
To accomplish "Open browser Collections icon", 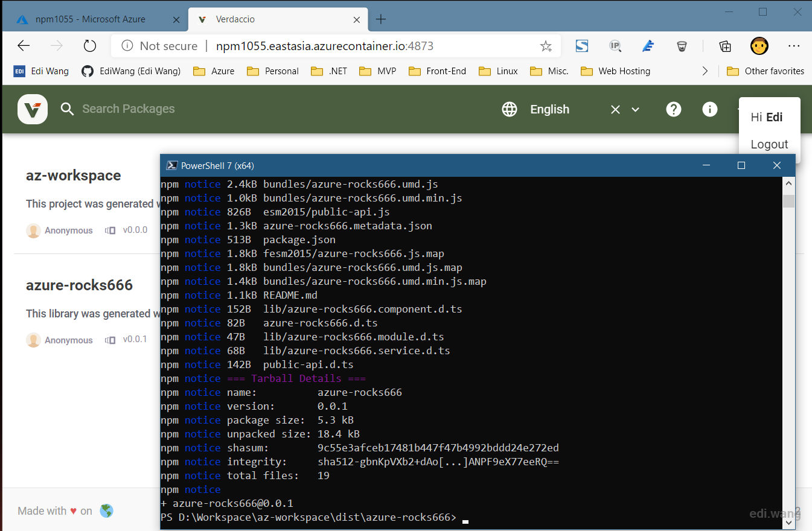I will tap(725, 46).
